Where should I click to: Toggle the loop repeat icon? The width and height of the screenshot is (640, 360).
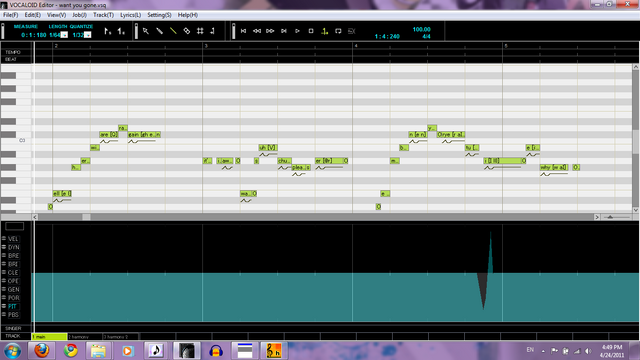[338, 31]
